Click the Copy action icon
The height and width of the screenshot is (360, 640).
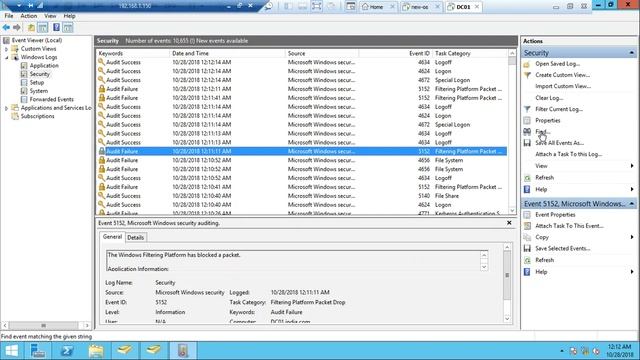coord(527,237)
